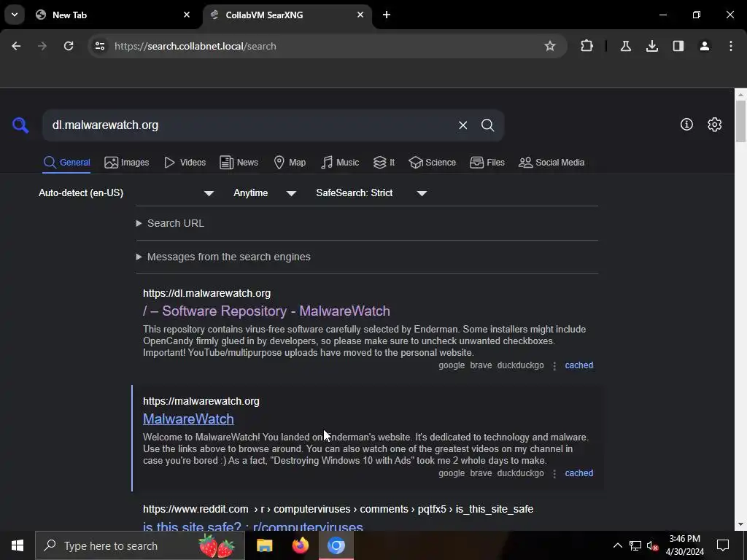Viewport: 747px width, 560px height.
Task: Open the profile avatar menu
Action: point(705,46)
